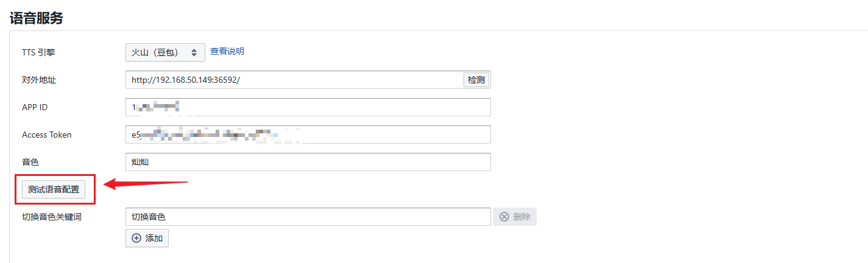Click the up-down arrows beside 火山（豆包）

point(194,52)
